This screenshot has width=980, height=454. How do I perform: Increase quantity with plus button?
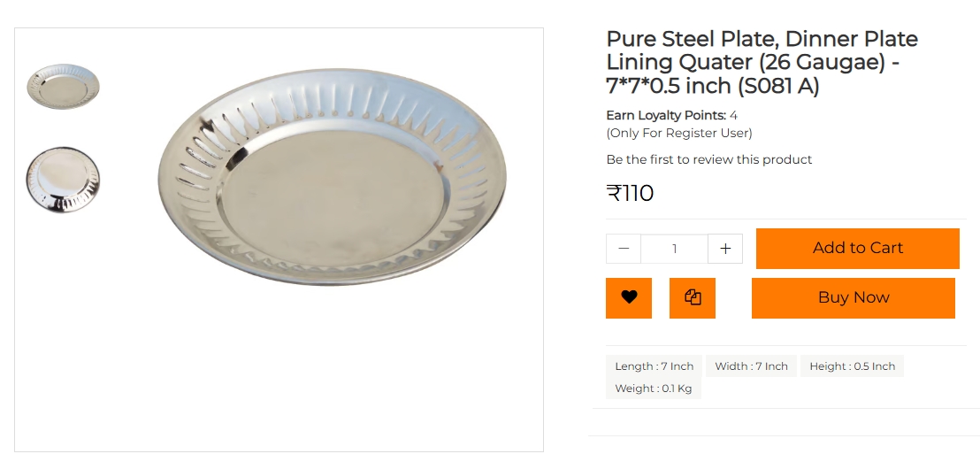725,249
